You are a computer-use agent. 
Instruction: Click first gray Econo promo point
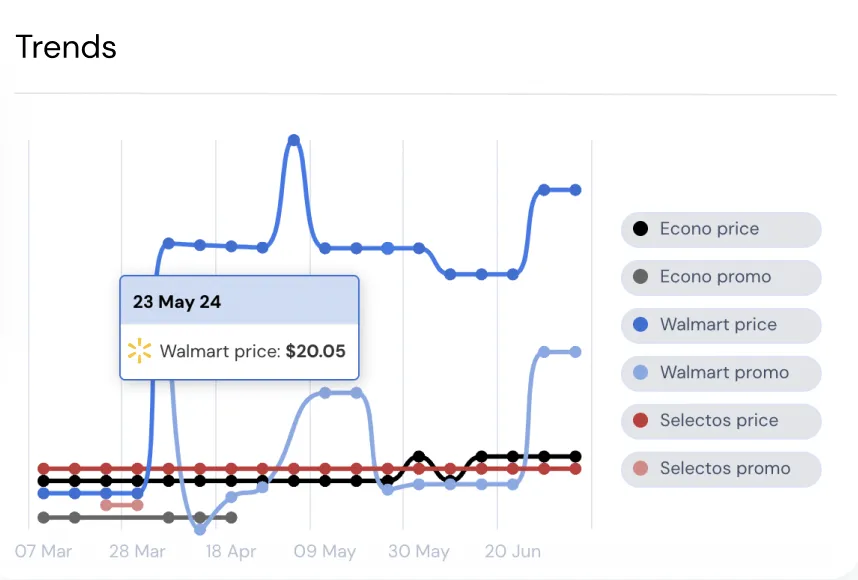click(44, 517)
